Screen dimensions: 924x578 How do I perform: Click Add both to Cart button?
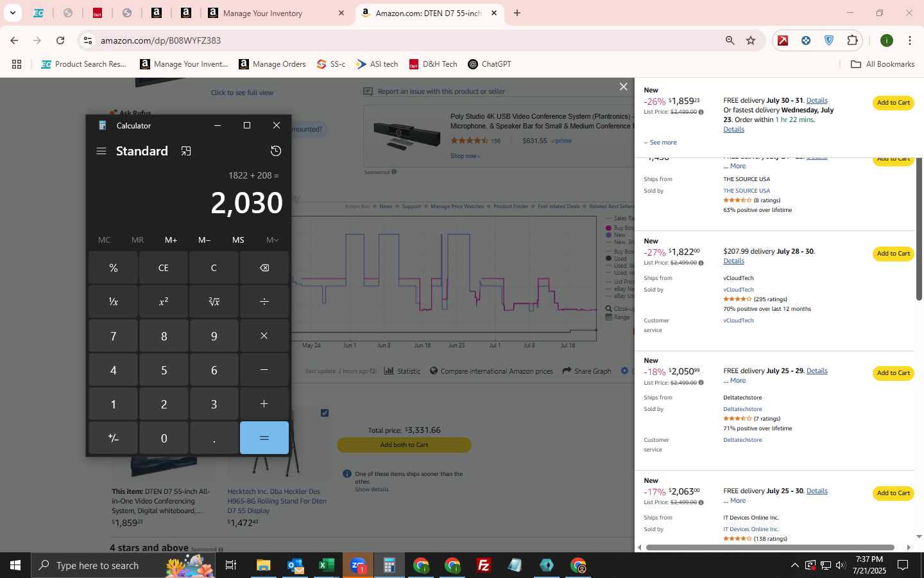(404, 445)
